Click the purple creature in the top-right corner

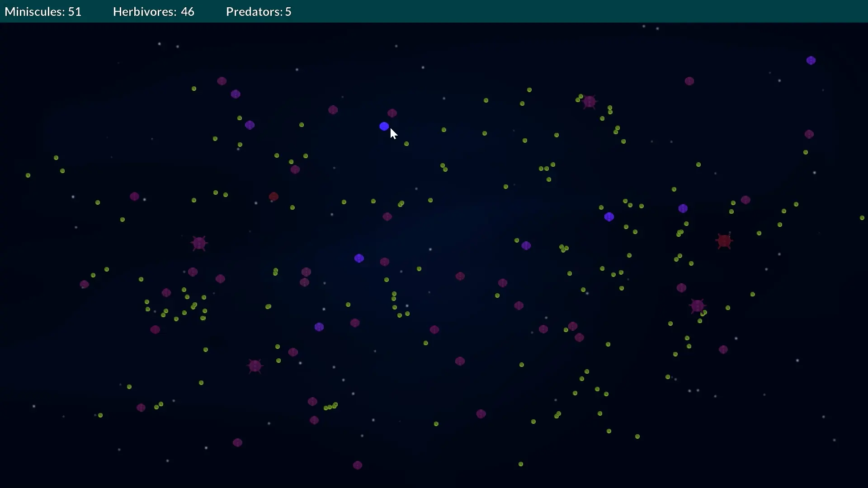coord(811,61)
